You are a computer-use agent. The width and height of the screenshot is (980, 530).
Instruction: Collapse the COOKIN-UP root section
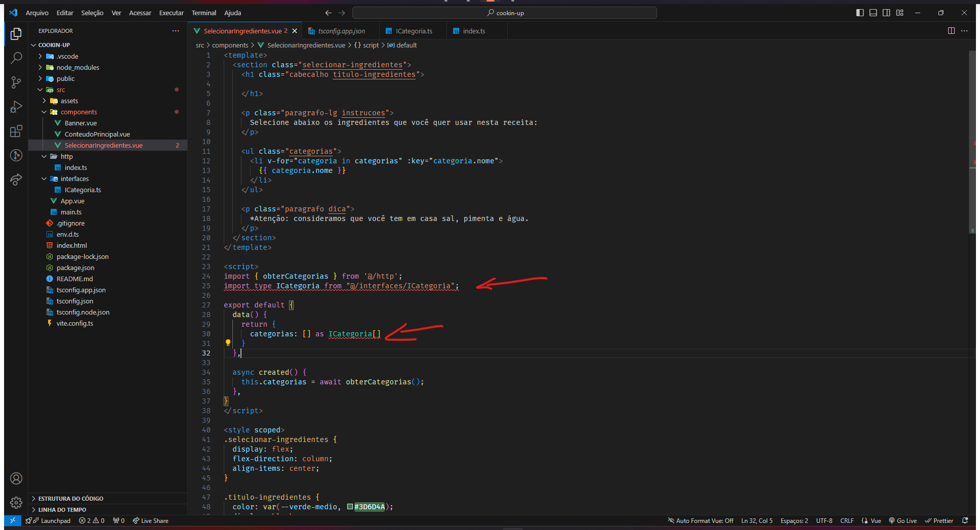[x=107, y=45]
